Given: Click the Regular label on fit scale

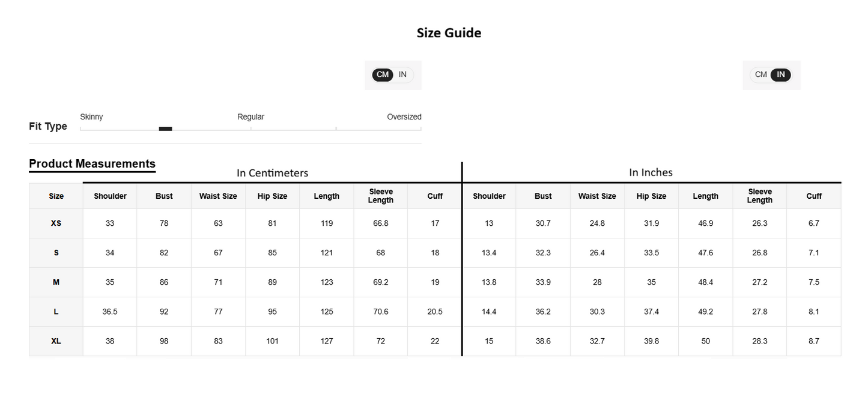Looking at the screenshot, I should coord(250,117).
